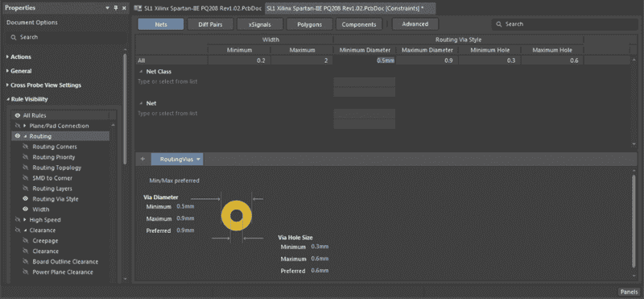Click the Net Class 'Type or select' field

click(167, 81)
